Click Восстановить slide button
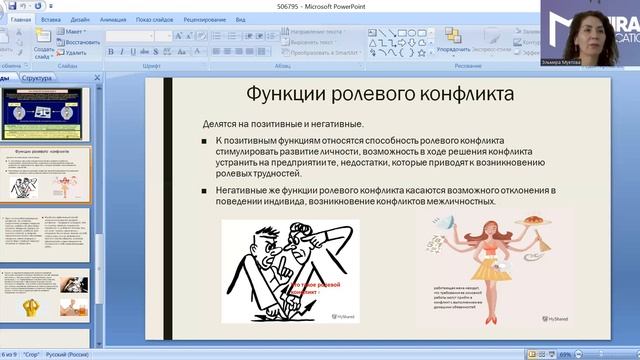640x360 pixels. point(78,42)
